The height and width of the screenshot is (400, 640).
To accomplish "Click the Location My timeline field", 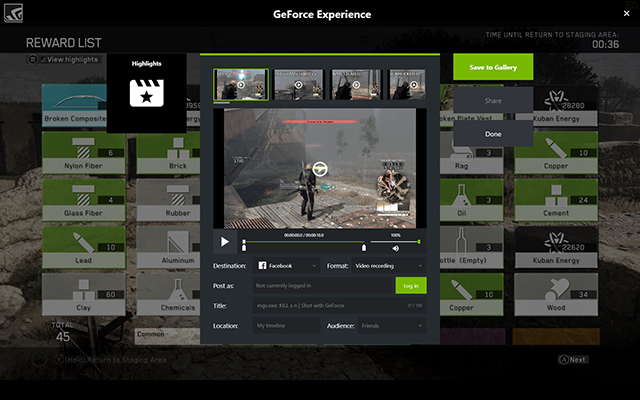I will [287, 326].
